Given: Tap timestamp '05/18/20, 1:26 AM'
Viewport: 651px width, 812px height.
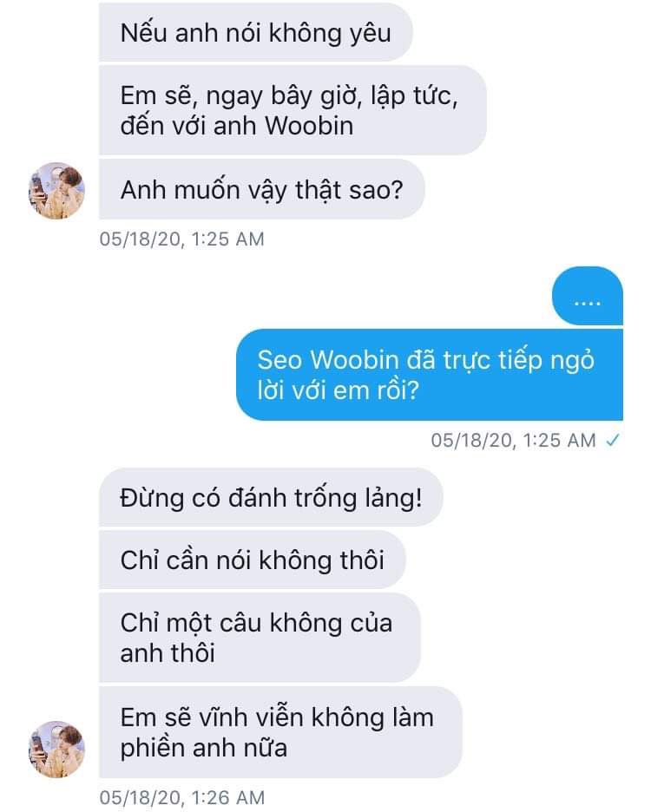Looking at the screenshot, I should 182,797.
